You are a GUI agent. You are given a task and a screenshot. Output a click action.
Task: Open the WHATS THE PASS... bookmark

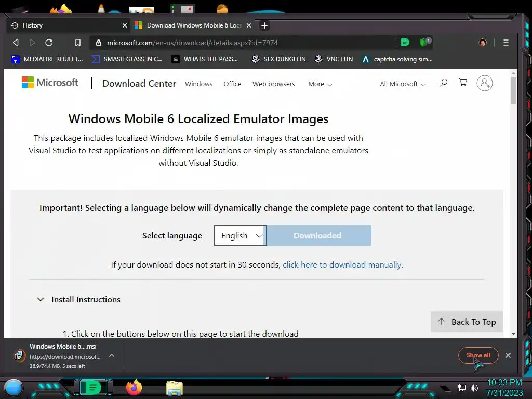point(205,59)
